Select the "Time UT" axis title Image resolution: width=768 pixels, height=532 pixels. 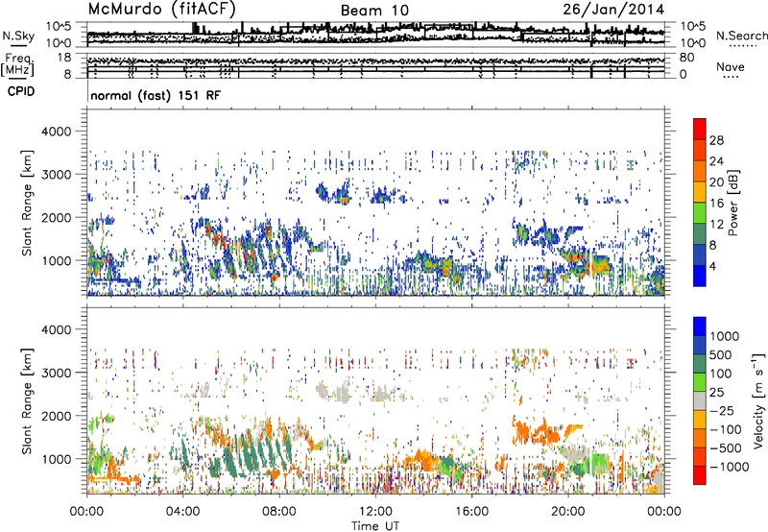[375, 525]
